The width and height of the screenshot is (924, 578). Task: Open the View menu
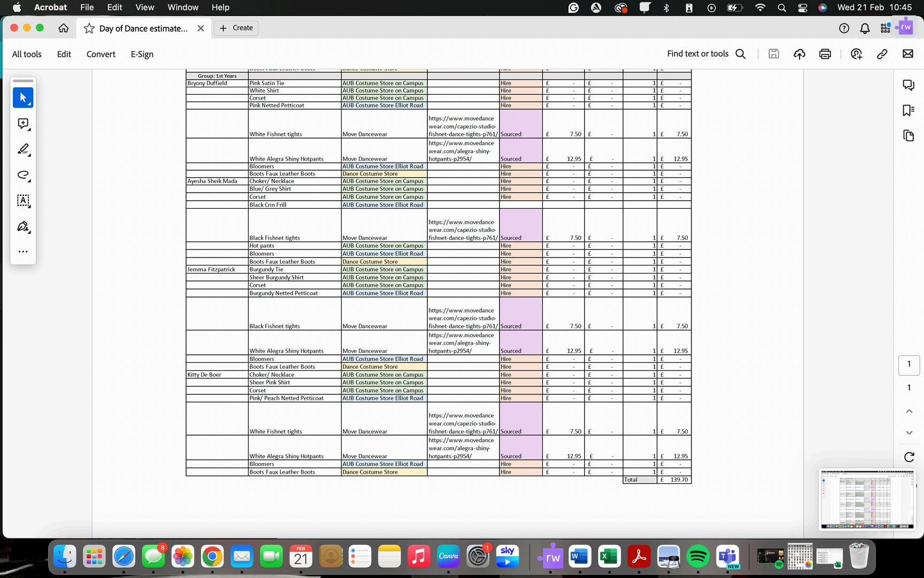(x=145, y=7)
